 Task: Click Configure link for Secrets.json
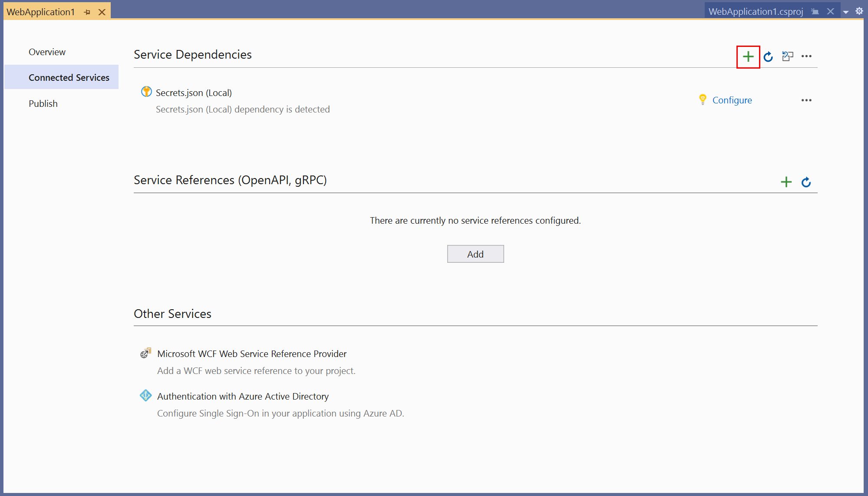[x=732, y=99]
